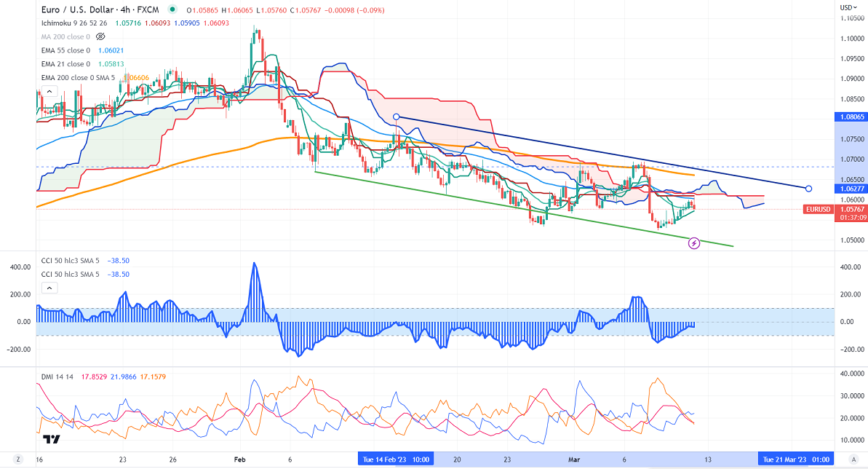Click the Tue 21 Mar '23 time marker

pyautogui.click(x=795, y=459)
